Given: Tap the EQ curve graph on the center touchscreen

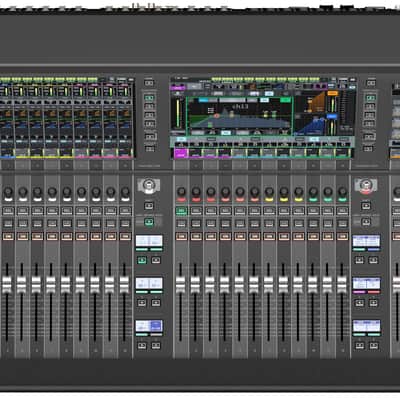Looking at the screenshot, I should 239,116.
